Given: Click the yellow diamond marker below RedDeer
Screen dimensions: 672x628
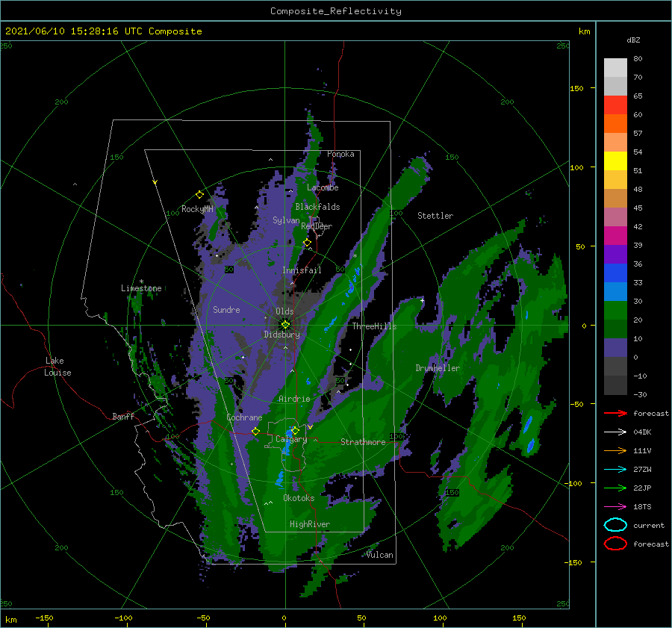Looking at the screenshot, I should point(307,243).
